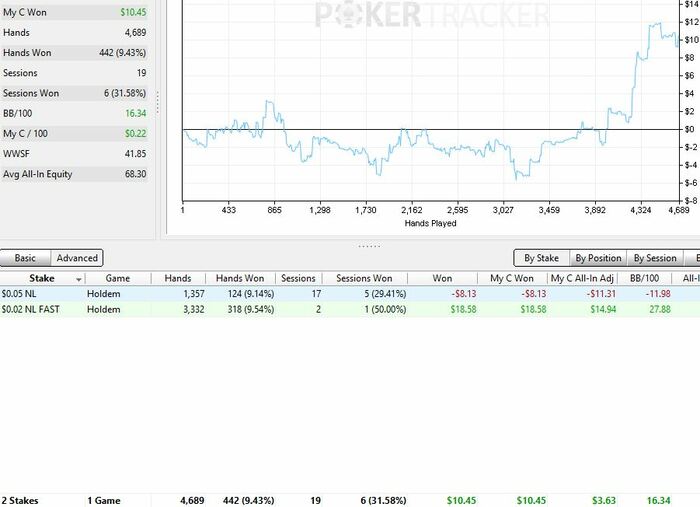Switch to the Basic view tab
This screenshot has height=507, width=700.
point(25,258)
